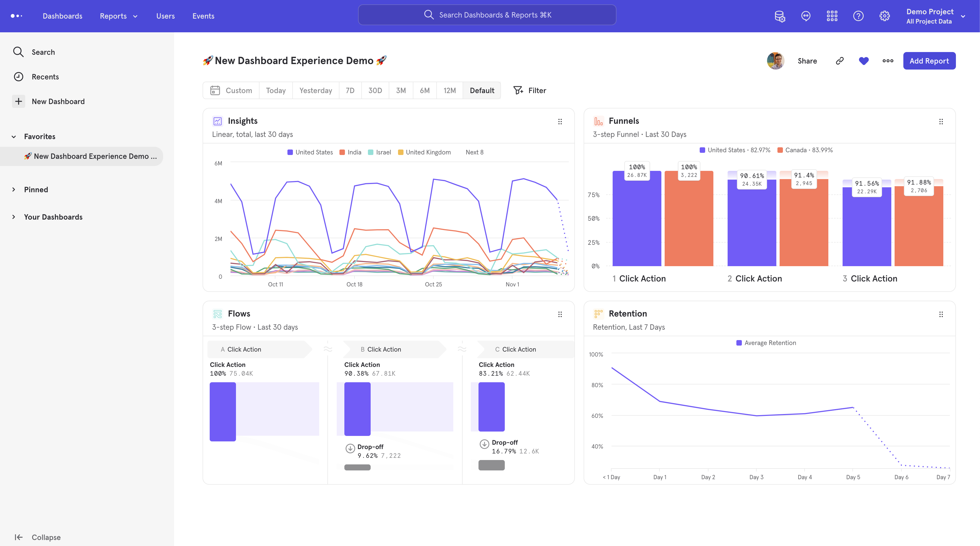
Task: Click the Insights report chart icon
Action: 218,121
